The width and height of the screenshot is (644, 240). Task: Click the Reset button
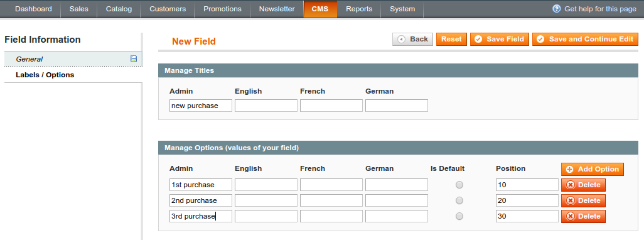(451, 40)
